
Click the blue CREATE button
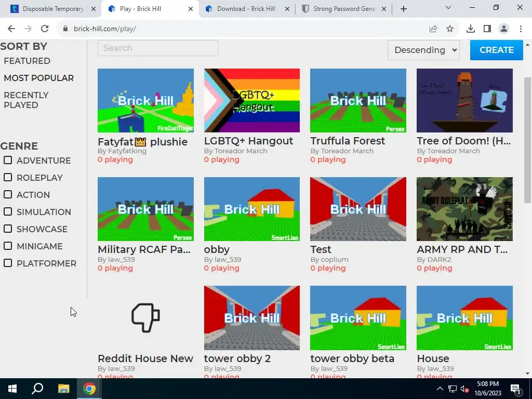(x=496, y=50)
